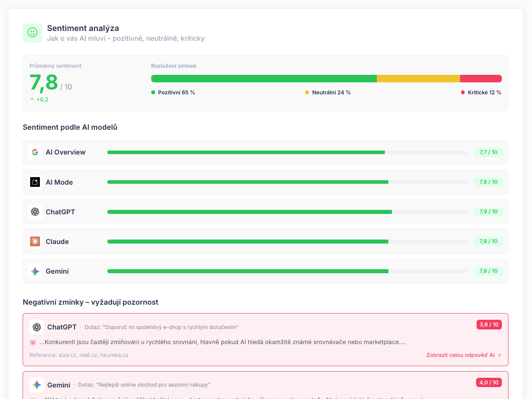
Task: Click the Doporuč mi spolehlivý e-shop query text
Action: click(162, 327)
